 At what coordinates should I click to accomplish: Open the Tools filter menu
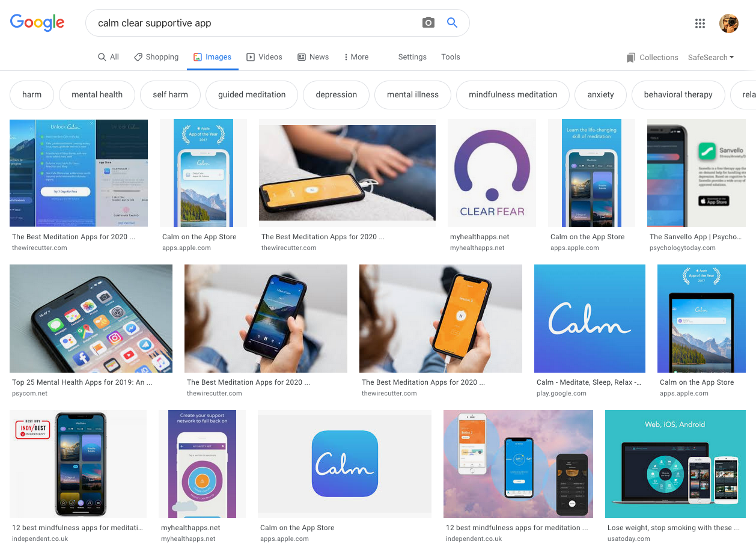(451, 57)
